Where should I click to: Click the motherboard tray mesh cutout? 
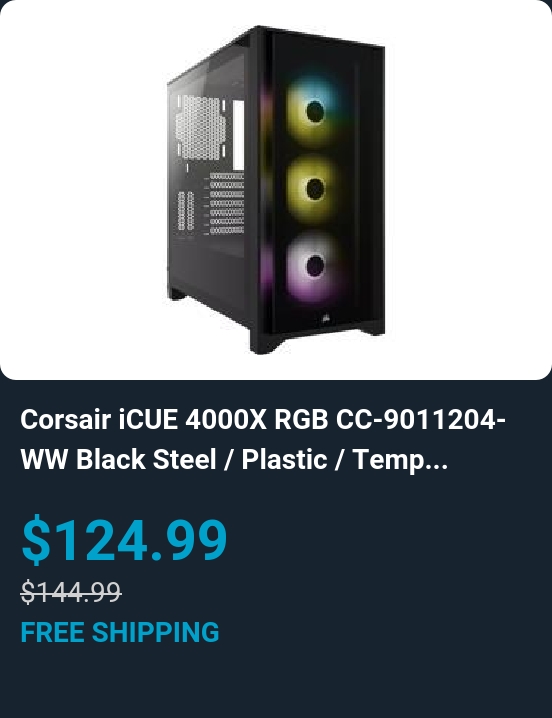pyautogui.click(x=201, y=127)
